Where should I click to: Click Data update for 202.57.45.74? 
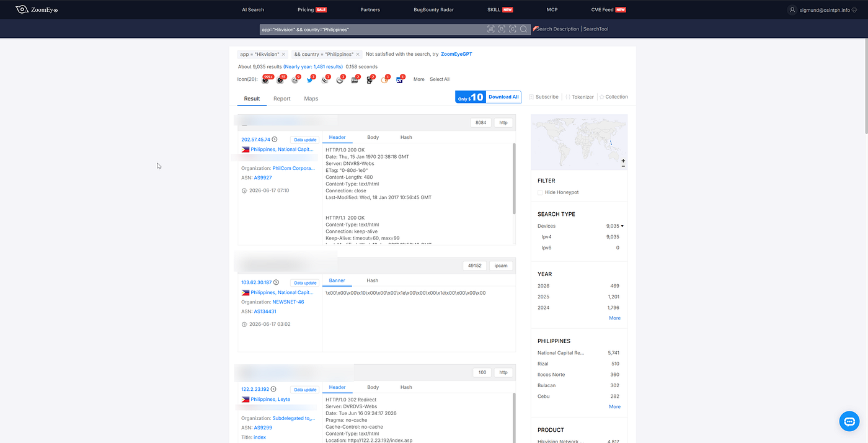tap(305, 140)
